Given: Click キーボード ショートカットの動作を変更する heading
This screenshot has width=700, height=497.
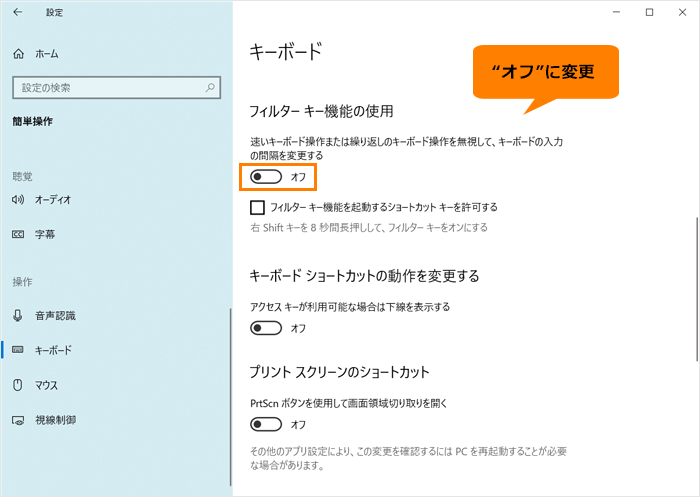Looking at the screenshot, I should pyautogui.click(x=364, y=276).
